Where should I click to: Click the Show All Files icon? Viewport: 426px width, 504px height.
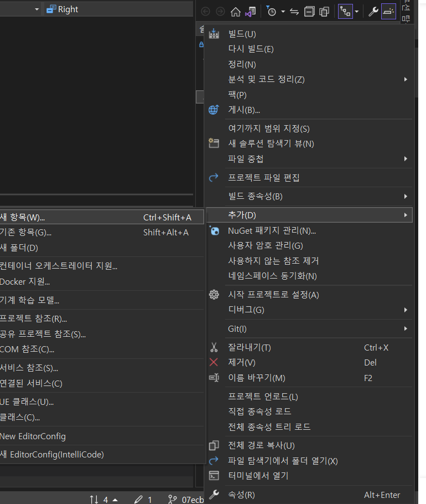click(x=324, y=12)
